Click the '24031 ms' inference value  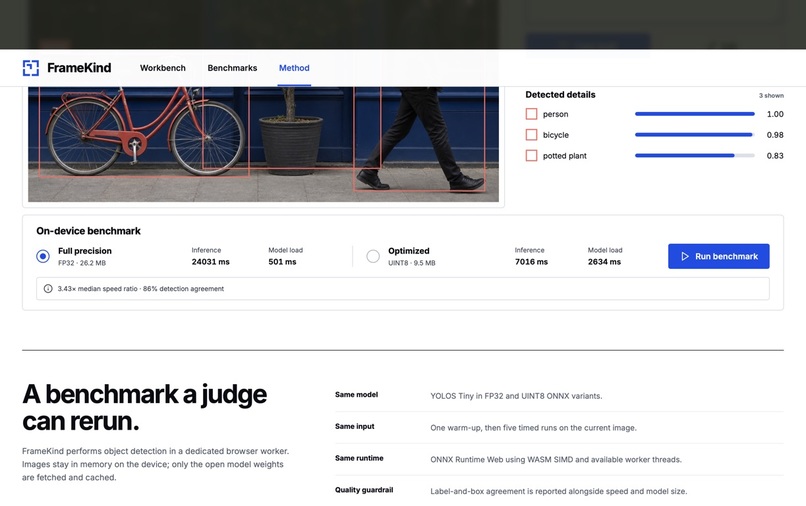point(211,262)
